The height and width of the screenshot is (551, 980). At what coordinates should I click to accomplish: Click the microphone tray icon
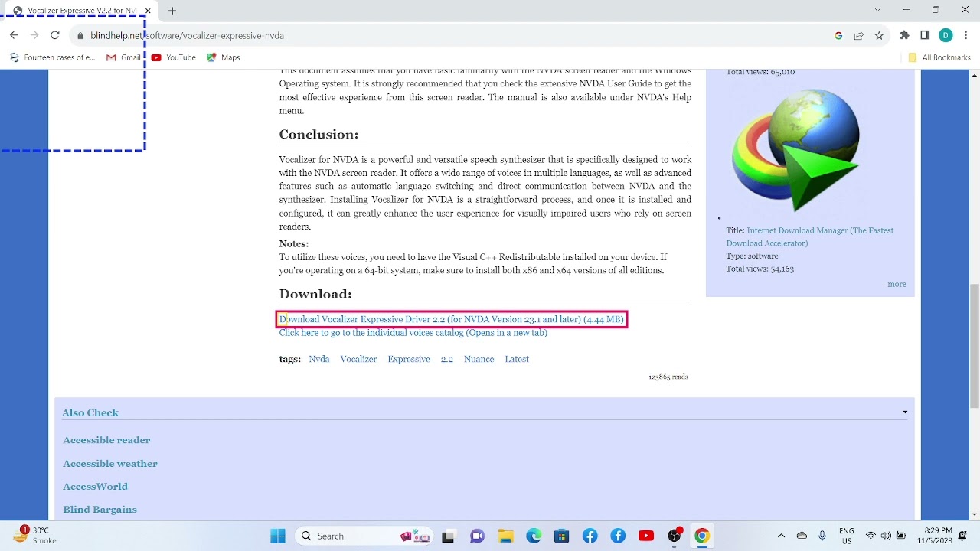click(x=822, y=536)
